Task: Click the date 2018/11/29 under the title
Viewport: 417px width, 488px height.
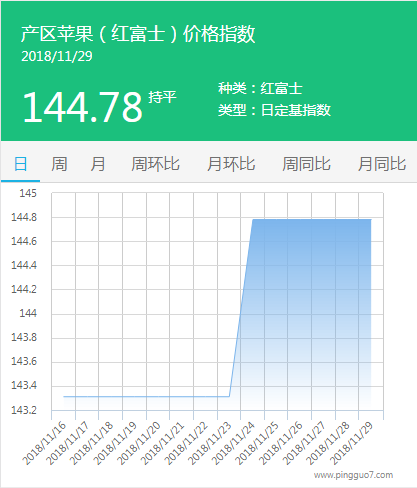Action: click(x=57, y=56)
